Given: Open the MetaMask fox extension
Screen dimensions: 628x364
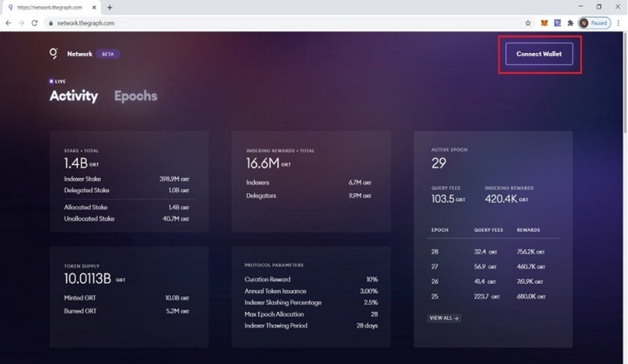Looking at the screenshot, I should (x=544, y=23).
